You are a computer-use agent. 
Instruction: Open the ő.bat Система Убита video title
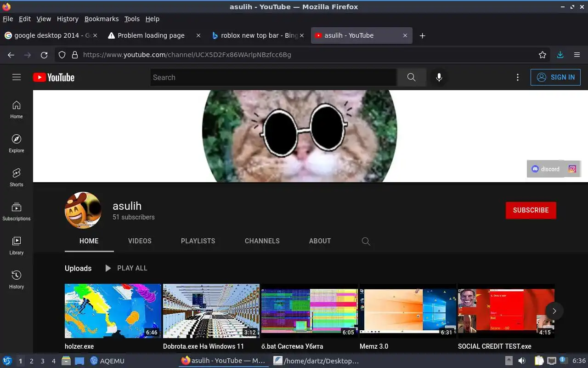pos(292,346)
